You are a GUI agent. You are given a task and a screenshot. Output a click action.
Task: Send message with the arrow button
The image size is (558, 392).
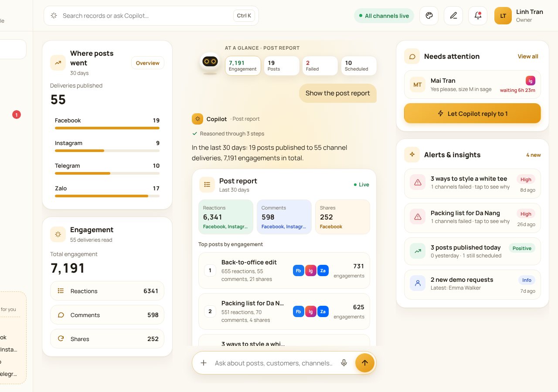point(365,363)
